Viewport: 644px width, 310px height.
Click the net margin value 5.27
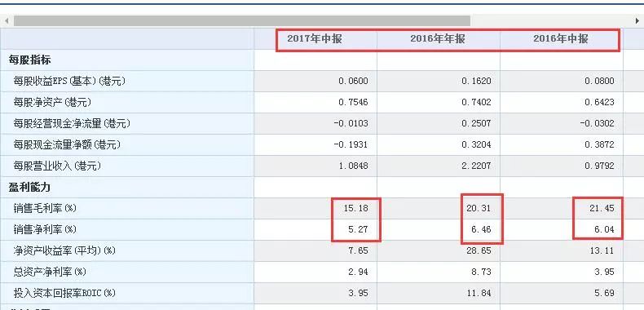pyautogui.click(x=358, y=229)
